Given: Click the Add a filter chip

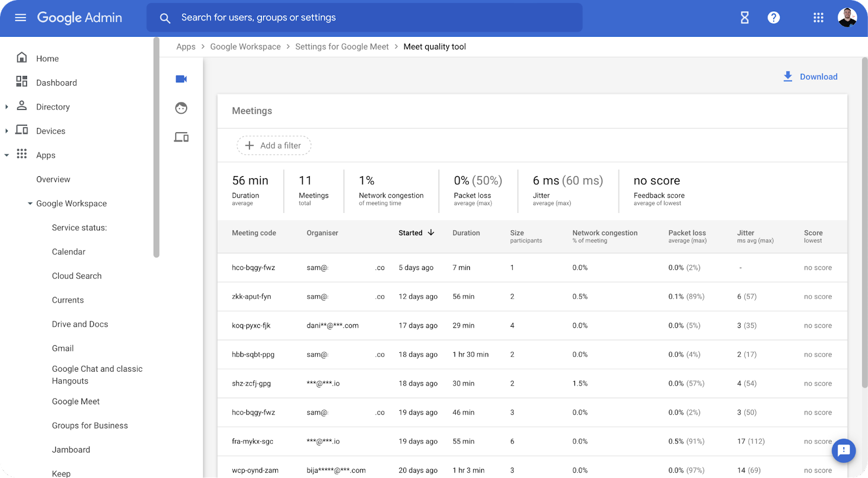Looking at the screenshot, I should (273, 145).
